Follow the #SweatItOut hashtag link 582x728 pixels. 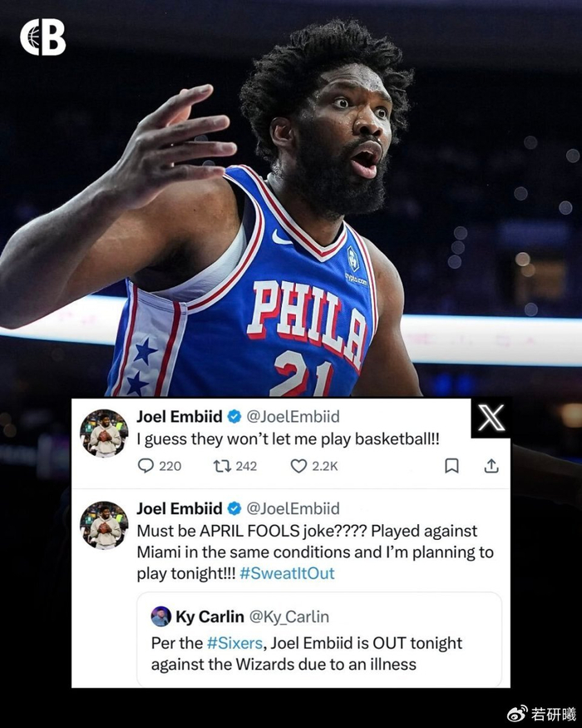click(287, 573)
